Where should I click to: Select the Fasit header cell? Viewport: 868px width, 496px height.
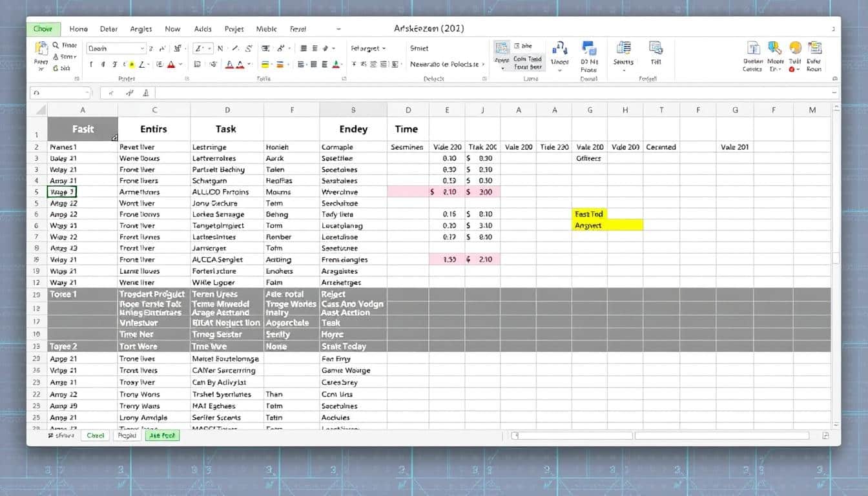click(83, 129)
